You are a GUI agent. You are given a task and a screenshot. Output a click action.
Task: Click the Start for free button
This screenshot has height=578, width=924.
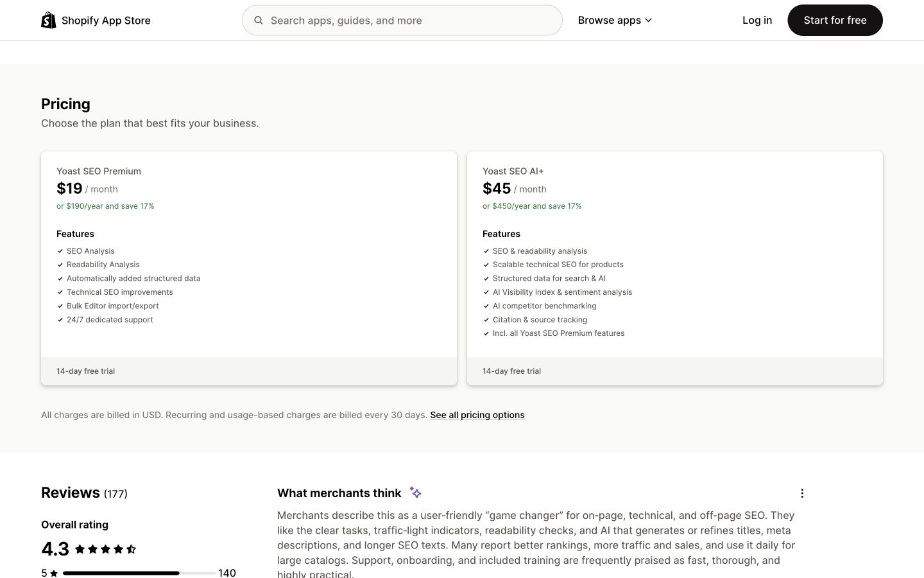(835, 21)
